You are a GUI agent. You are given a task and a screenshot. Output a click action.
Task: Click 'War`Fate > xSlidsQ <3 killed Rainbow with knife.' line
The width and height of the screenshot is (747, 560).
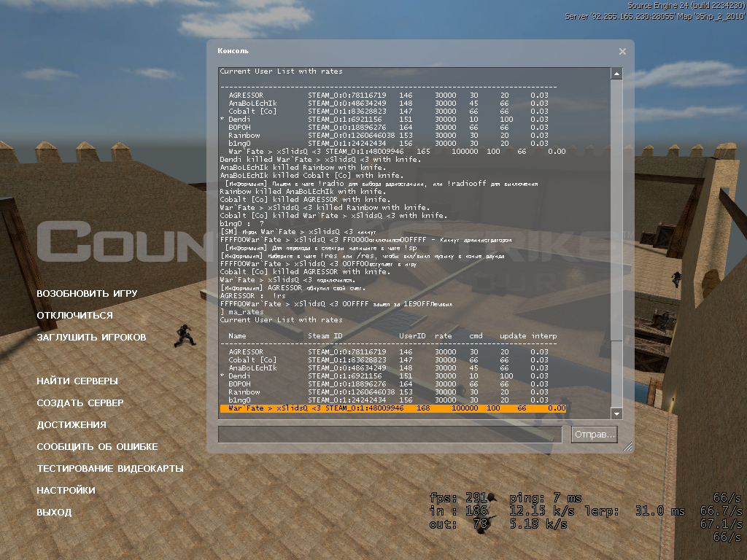(x=325, y=208)
